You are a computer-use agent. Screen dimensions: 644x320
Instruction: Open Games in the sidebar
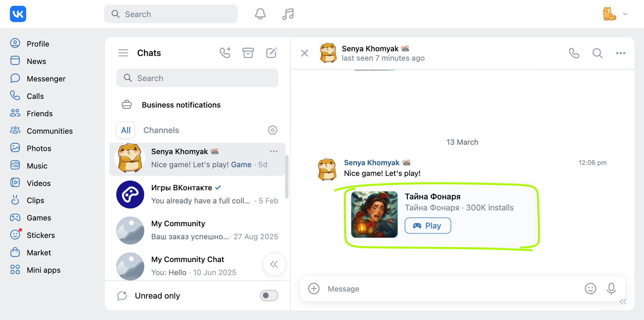pyautogui.click(x=31, y=217)
